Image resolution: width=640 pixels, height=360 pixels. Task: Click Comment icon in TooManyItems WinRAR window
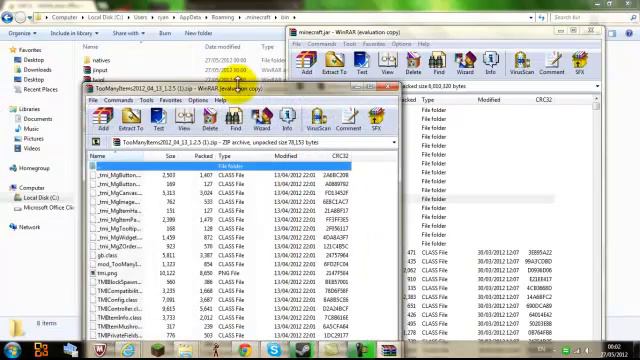pos(349,119)
